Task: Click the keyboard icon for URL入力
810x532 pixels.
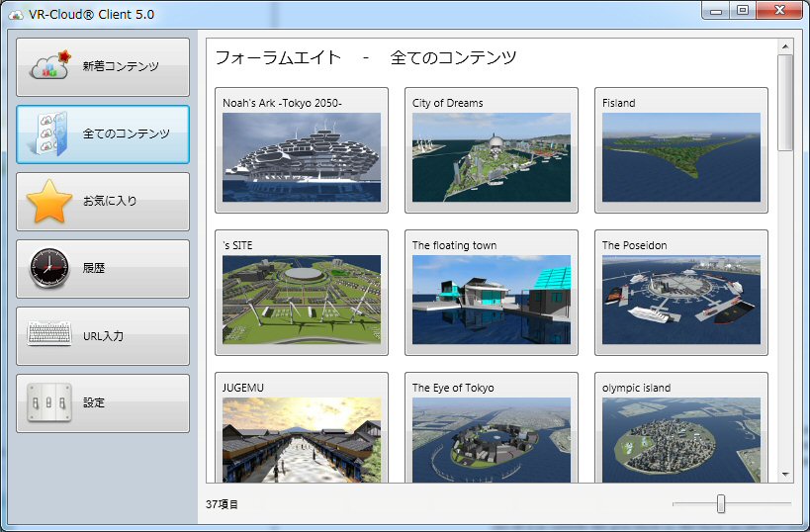Action: [49, 335]
